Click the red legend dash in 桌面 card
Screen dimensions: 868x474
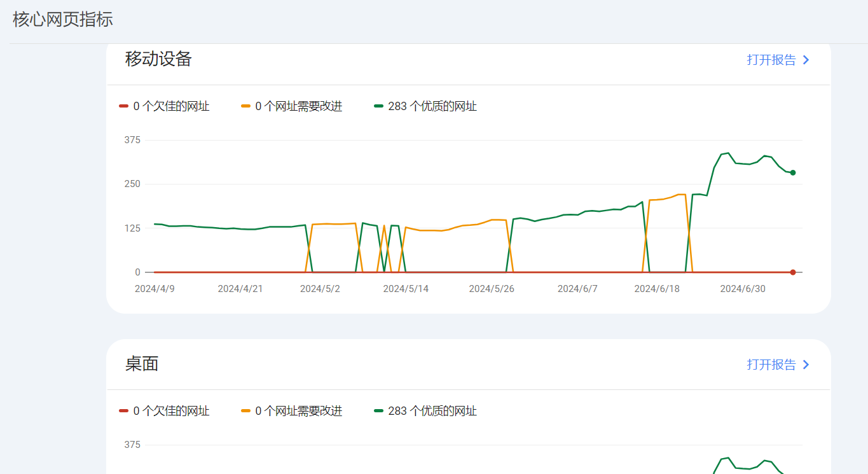click(123, 411)
